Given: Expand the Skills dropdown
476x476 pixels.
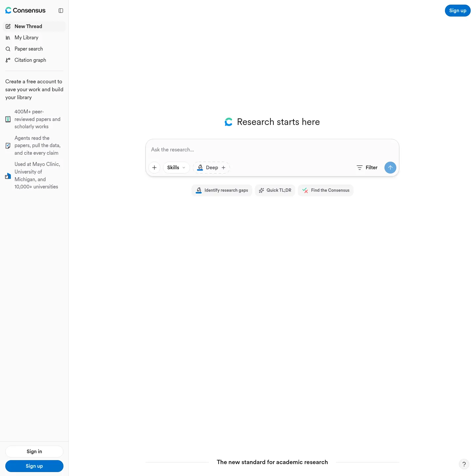Looking at the screenshot, I should pyautogui.click(x=177, y=168).
